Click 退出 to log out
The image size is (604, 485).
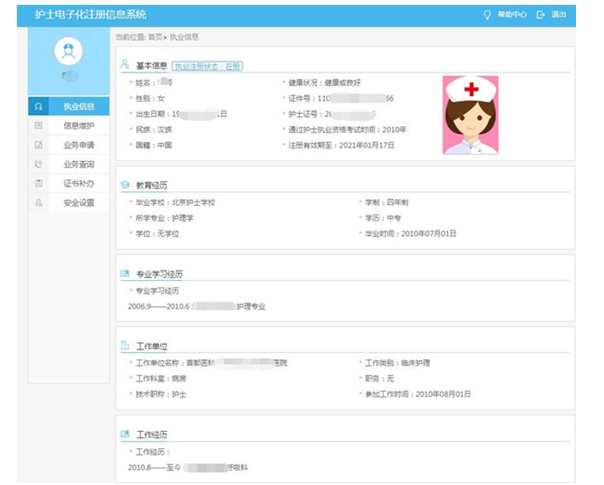coord(559,14)
